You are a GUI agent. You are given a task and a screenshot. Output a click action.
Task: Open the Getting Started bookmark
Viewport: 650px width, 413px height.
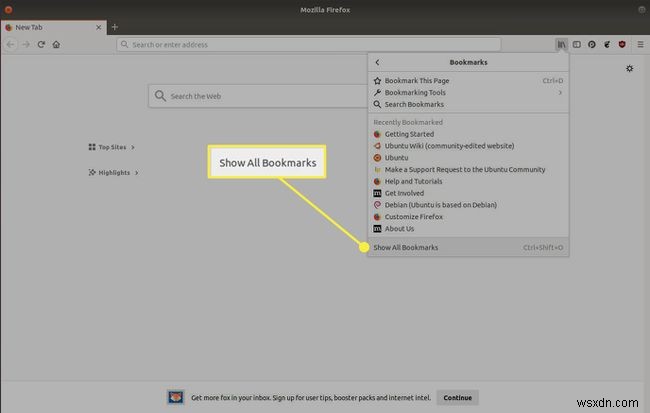pos(468,134)
